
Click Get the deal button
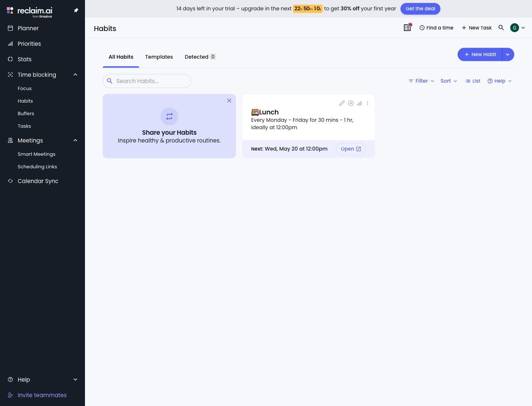point(420,8)
